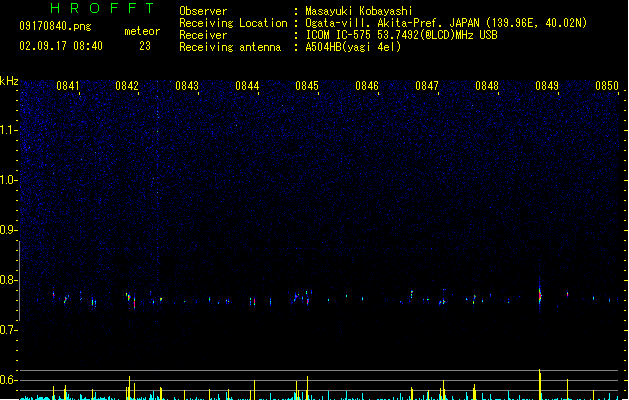Viewport: 629px width, 400px height.
Task: Click the Receiving Location label
Action: 233,23
